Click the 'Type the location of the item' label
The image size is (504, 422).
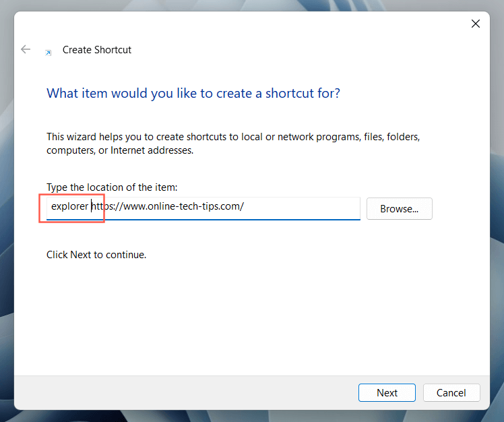(112, 187)
